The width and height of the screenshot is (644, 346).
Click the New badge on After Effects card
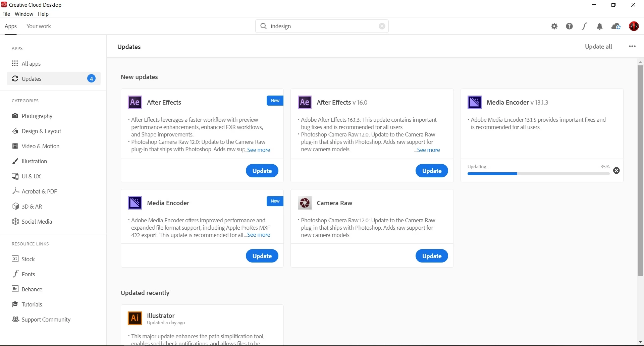coord(275,101)
